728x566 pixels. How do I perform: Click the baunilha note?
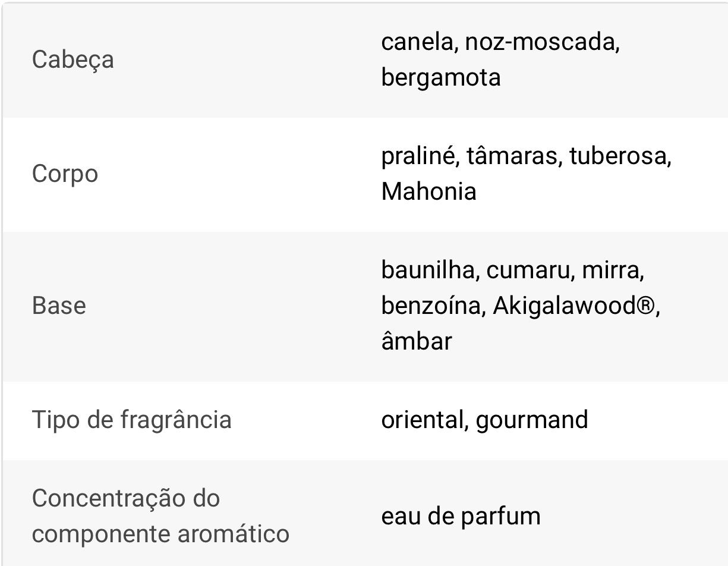pyautogui.click(x=428, y=271)
